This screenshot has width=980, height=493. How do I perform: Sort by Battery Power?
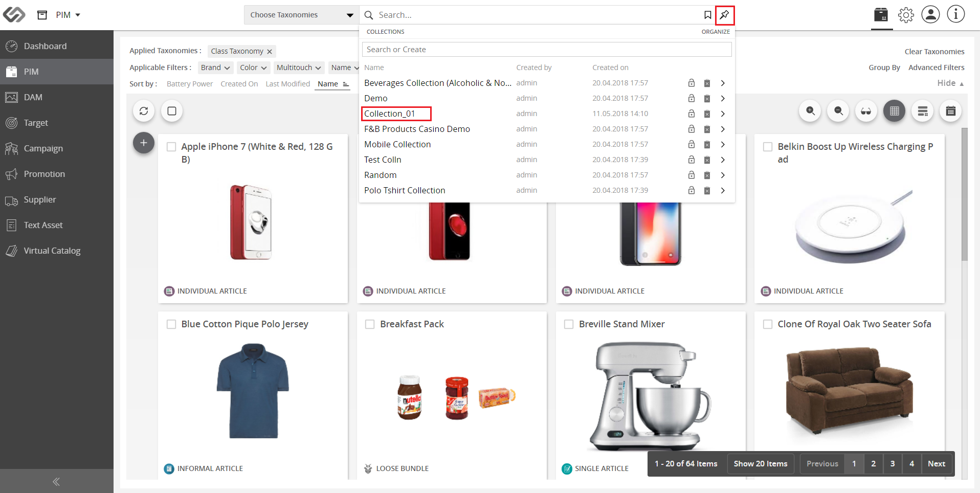[190, 84]
